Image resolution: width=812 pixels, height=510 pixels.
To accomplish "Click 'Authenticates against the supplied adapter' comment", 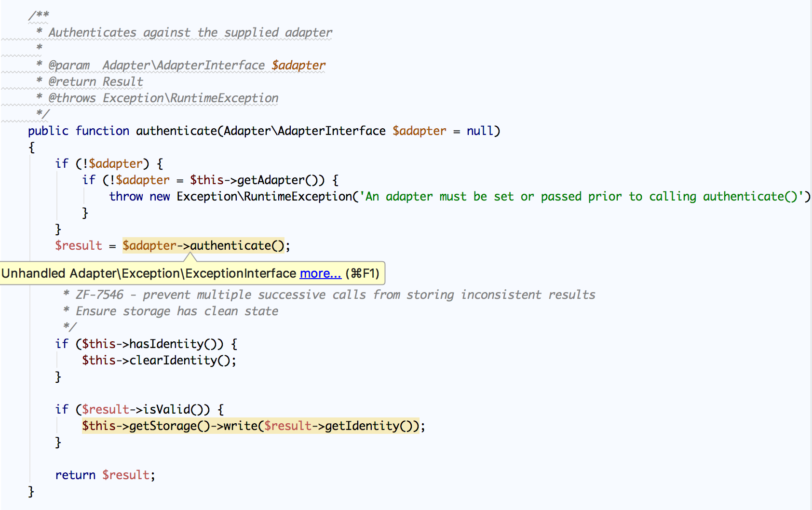I will 190,32.
